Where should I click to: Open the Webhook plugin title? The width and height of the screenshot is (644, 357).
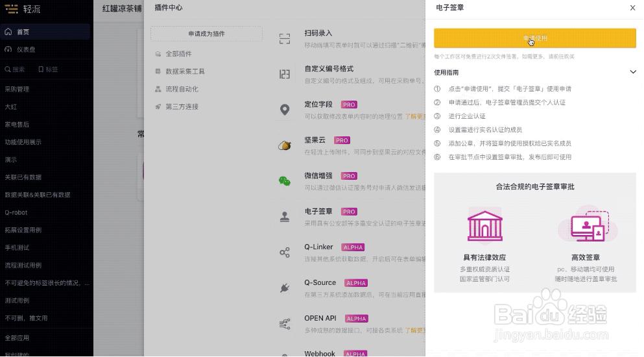(320, 354)
